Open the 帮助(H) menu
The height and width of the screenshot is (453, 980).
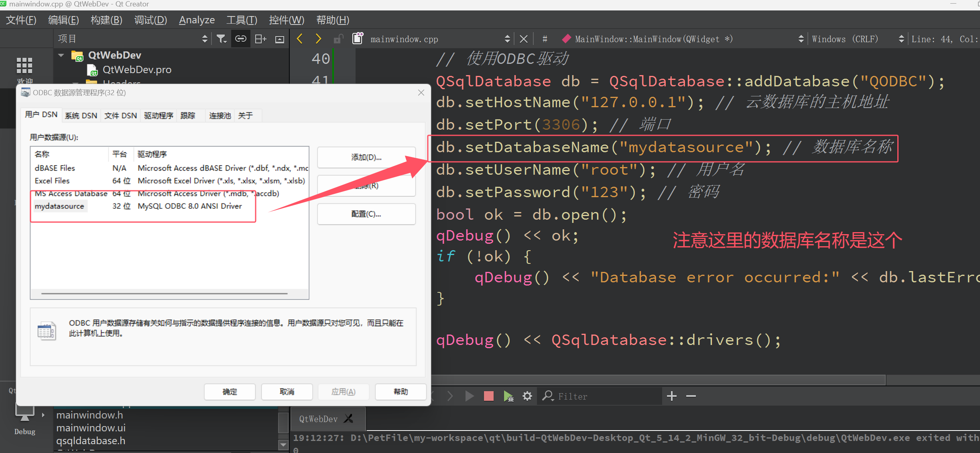tap(333, 20)
